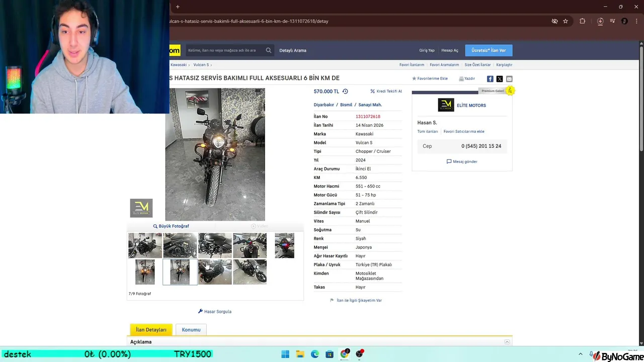Open the media control icon in toolbar
644x362 pixels.
(x=612, y=21)
